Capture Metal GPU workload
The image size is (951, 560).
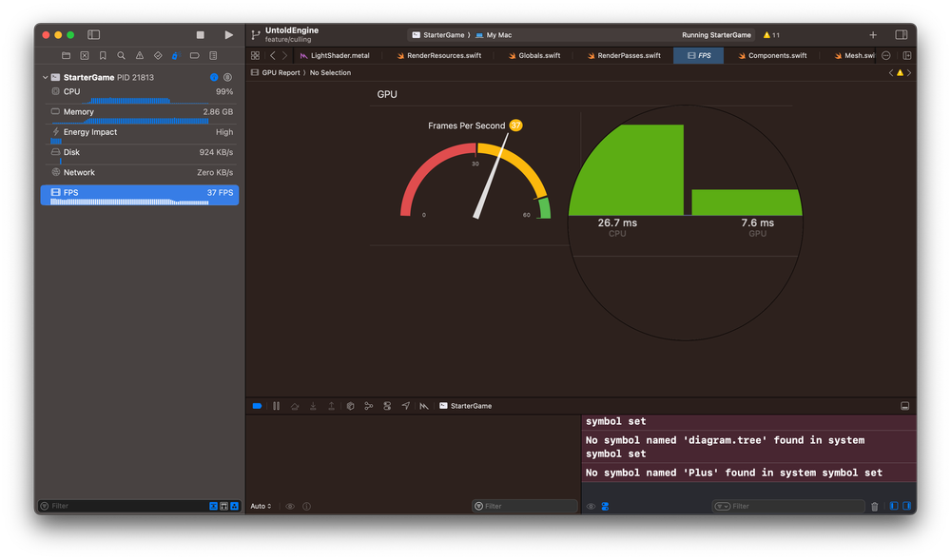point(424,406)
